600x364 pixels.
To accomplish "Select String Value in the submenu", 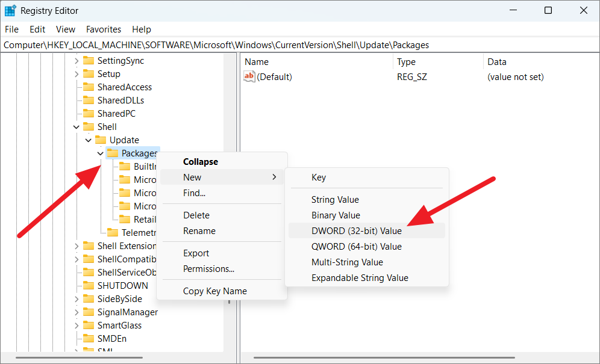I will coord(367,200).
